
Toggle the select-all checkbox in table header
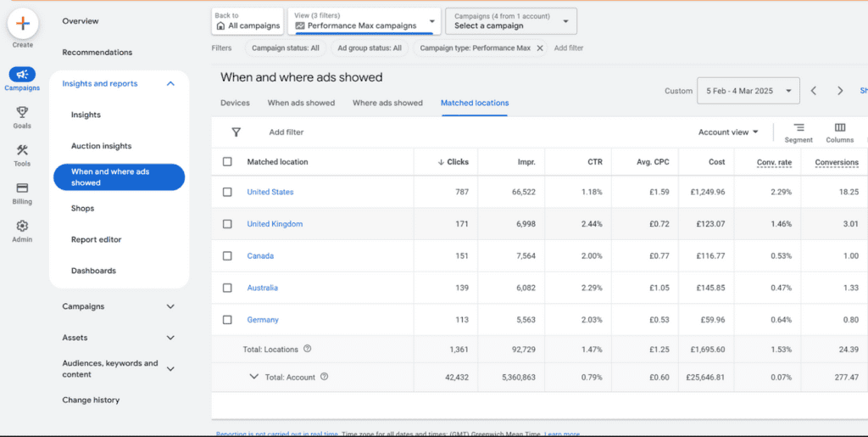(227, 162)
